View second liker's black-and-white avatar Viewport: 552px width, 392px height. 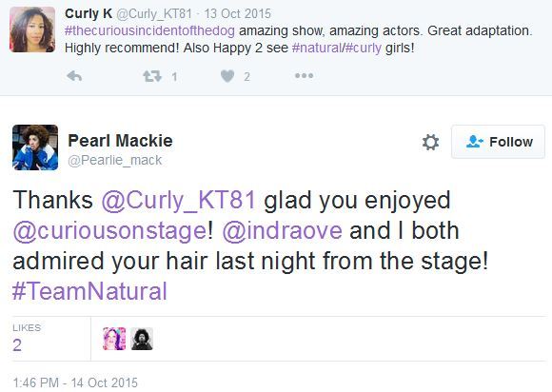click(142, 339)
